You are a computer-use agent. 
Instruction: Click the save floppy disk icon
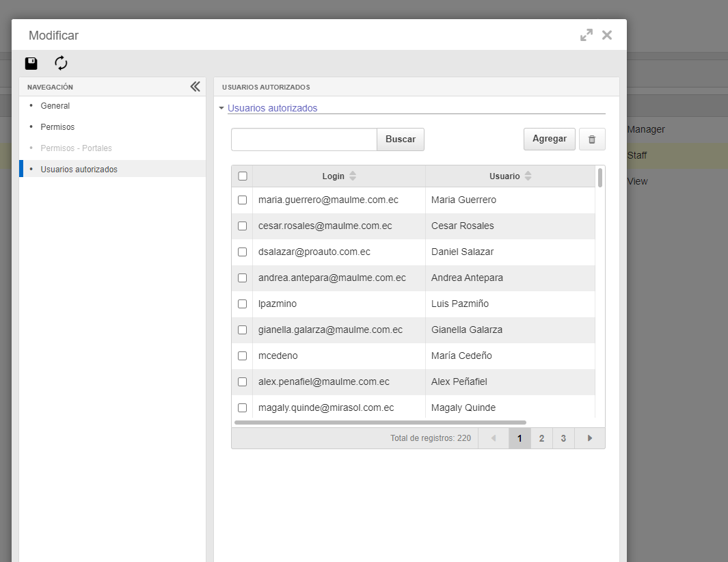click(x=31, y=63)
